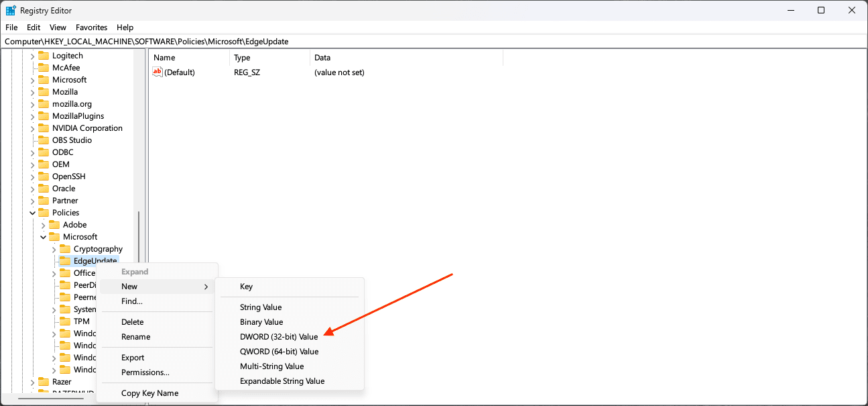The width and height of the screenshot is (868, 406).
Task: Create a DWORD (32-bit) Value
Action: [290, 337]
